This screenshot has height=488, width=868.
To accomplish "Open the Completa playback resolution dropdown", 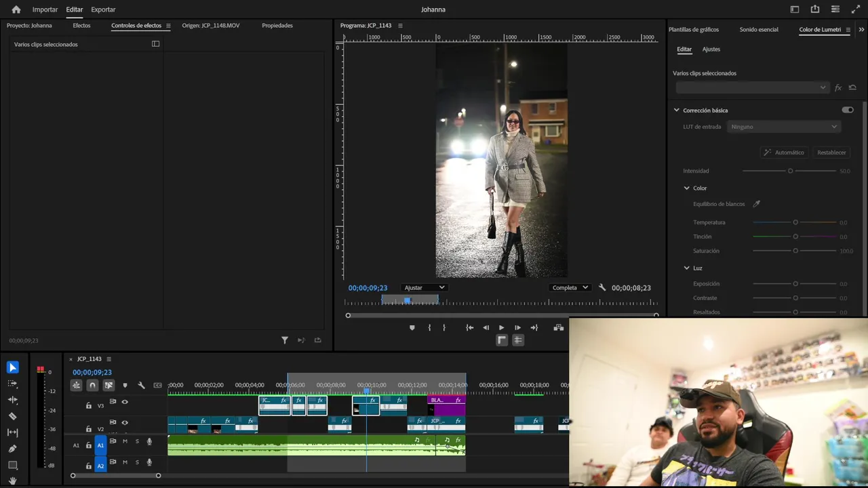I will tap(570, 287).
